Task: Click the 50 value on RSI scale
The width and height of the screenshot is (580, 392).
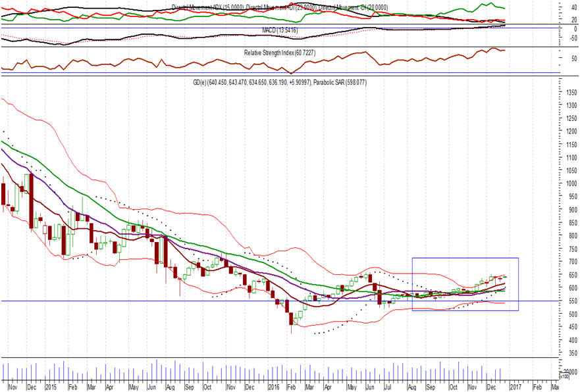Action: click(x=574, y=59)
